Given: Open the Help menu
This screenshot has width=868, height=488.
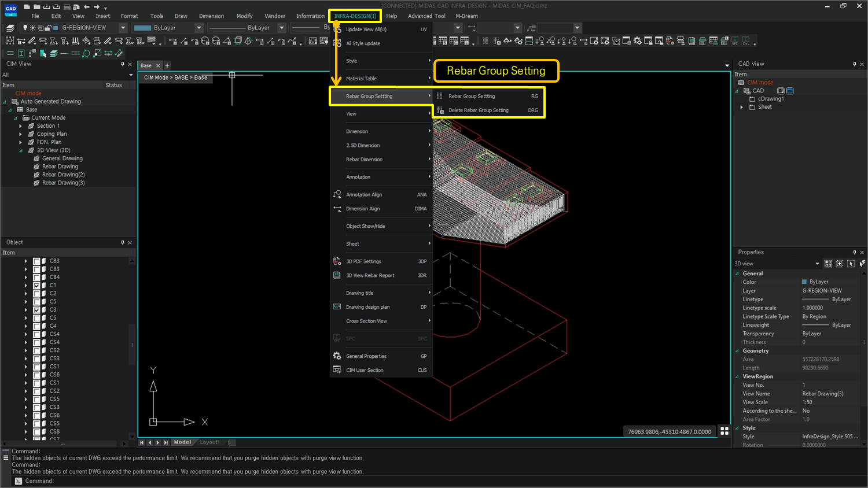Looking at the screenshot, I should pyautogui.click(x=391, y=16).
